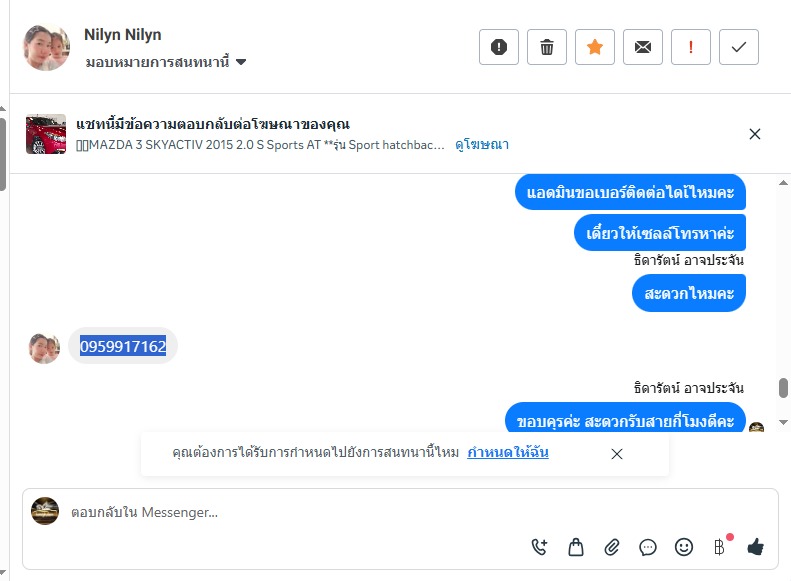Toggle the orange follow-up star
Viewport: 791px width, 581px height.
[x=595, y=47]
